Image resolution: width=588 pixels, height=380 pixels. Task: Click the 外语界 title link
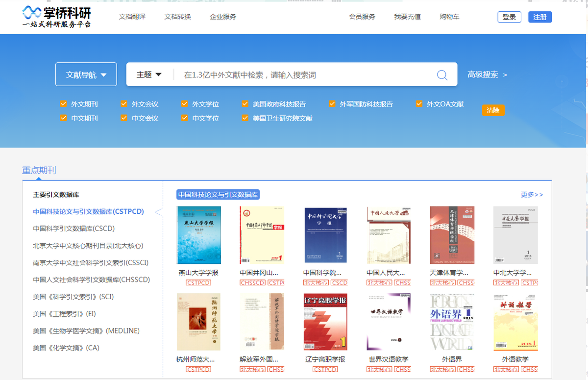tap(452, 359)
